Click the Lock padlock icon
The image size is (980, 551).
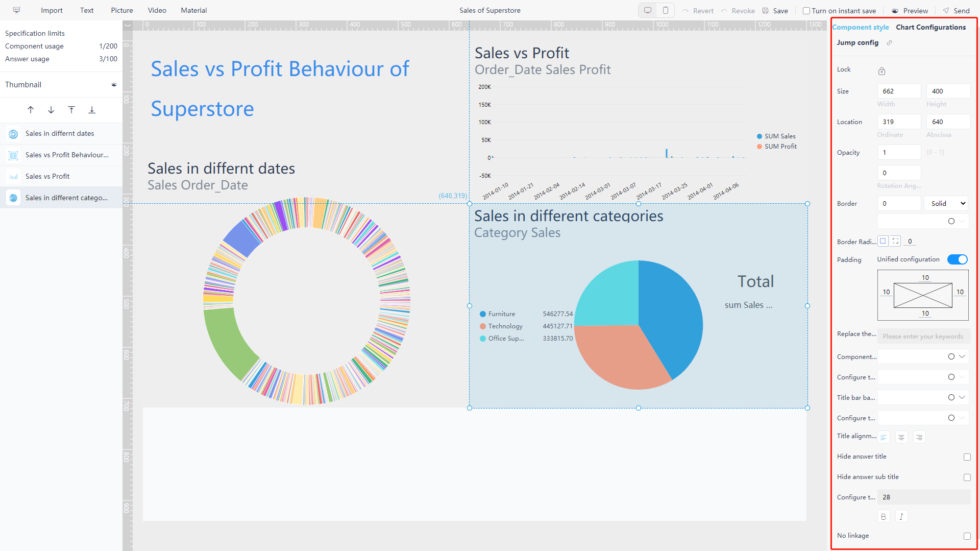coord(881,71)
